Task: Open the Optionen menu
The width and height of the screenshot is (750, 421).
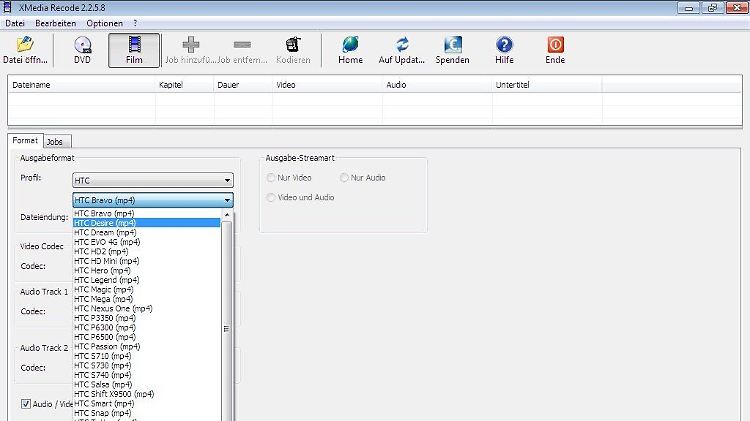Action: tap(104, 23)
